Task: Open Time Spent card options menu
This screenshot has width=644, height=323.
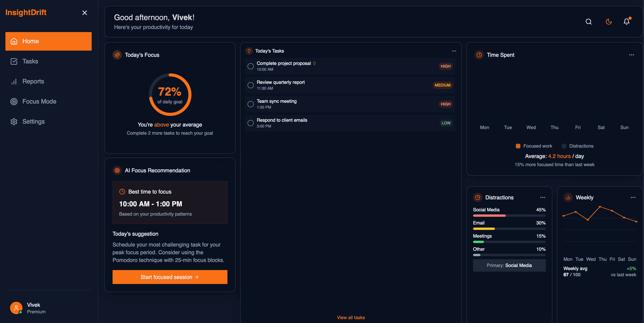Action: pyautogui.click(x=631, y=55)
